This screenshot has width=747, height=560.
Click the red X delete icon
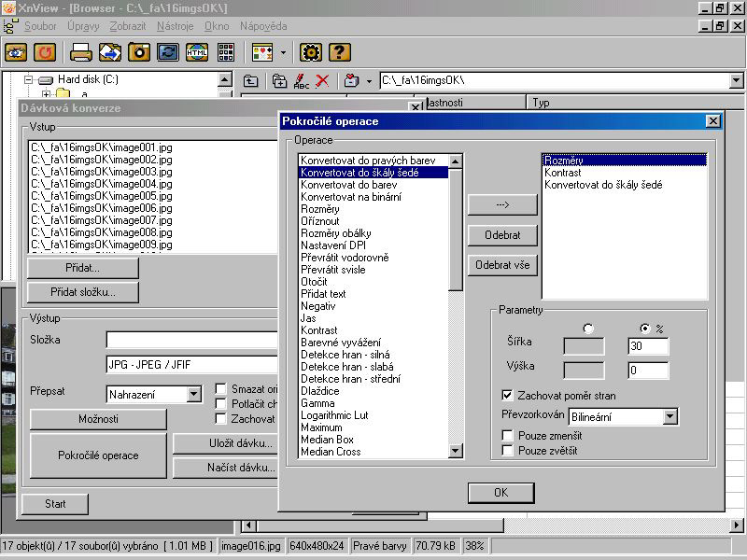tap(322, 81)
